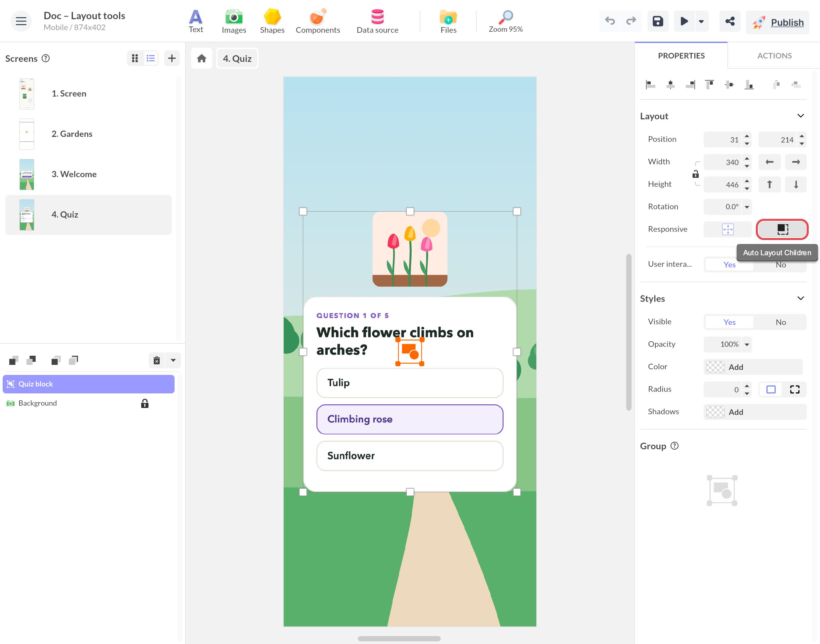Open the Opacity dropdown
The width and height of the screenshot is (820, 644).
click(747, 344)
